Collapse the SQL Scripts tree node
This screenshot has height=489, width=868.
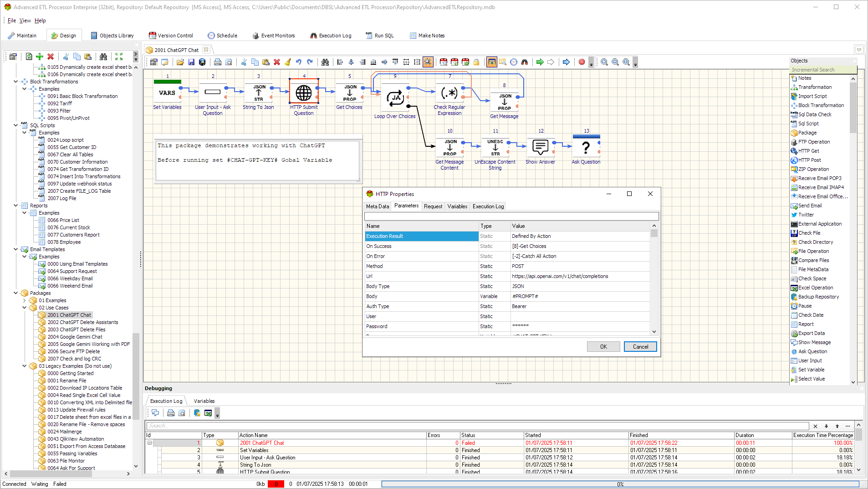click(x=15, y=125)
